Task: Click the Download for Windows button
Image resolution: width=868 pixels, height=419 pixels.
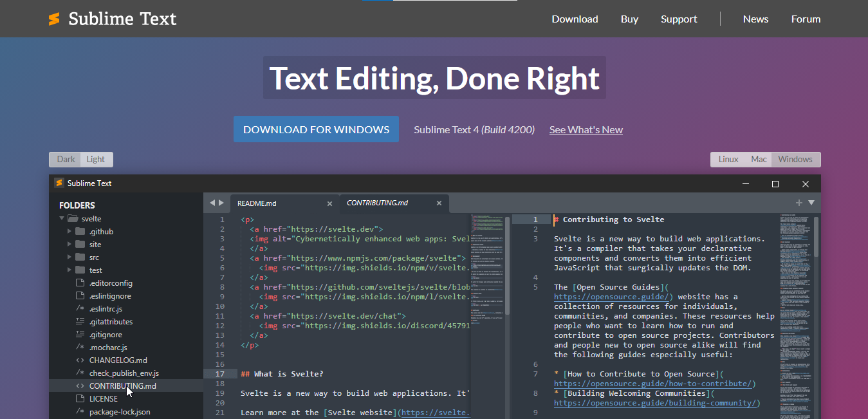Action: click(316, 129)
